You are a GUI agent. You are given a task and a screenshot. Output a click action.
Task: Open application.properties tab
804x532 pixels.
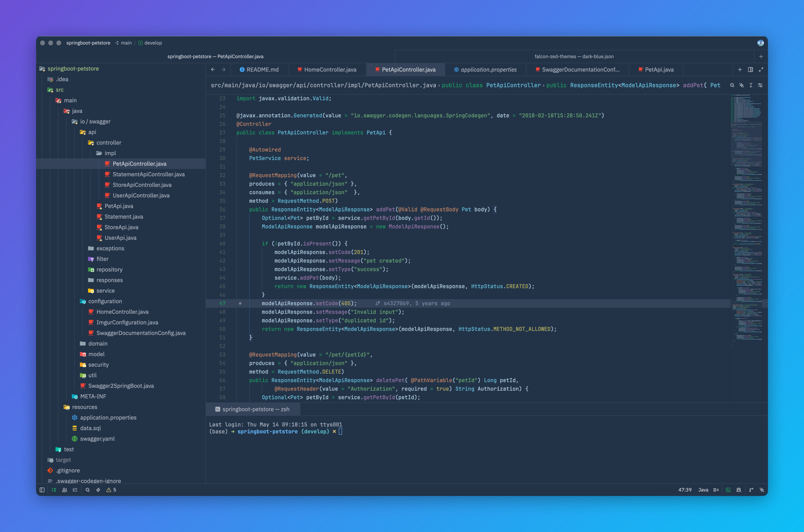point(485,70)
